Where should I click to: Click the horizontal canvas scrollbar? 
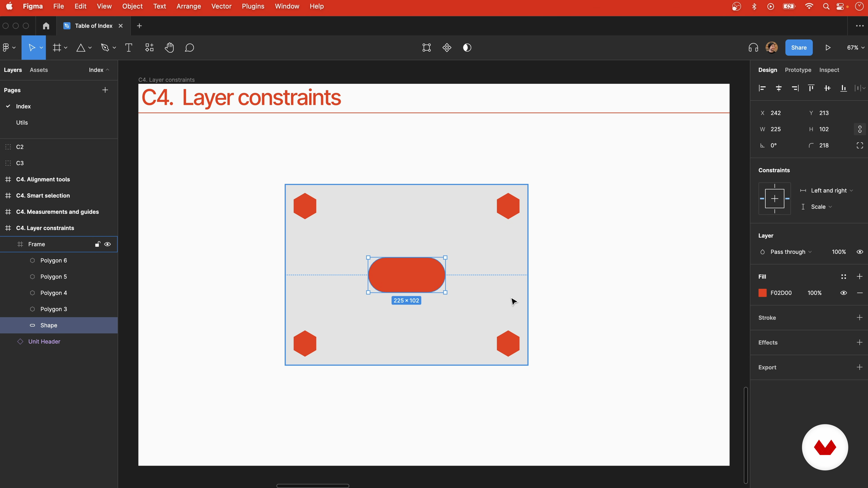pyautogui.click(x=313, y=486)
